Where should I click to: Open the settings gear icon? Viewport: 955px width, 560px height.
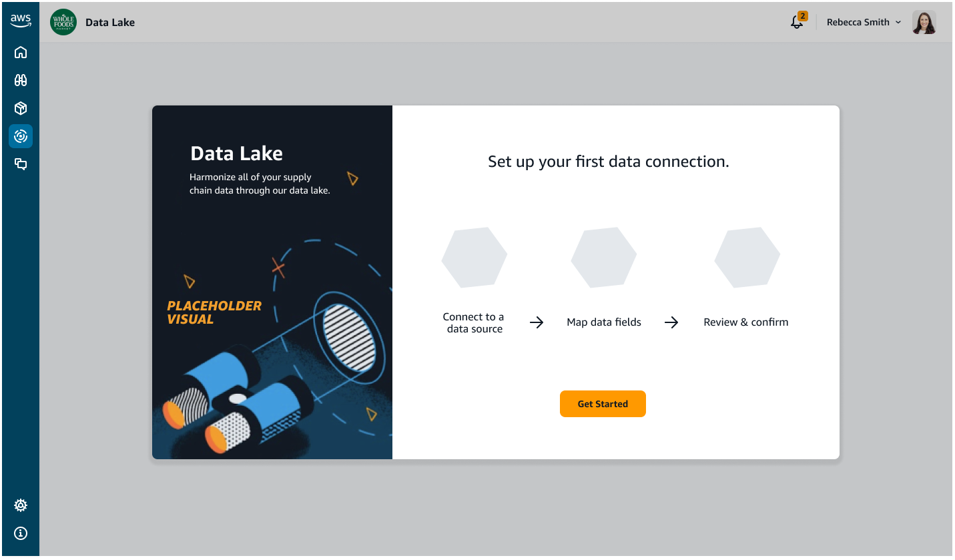[x=21, y=505]
